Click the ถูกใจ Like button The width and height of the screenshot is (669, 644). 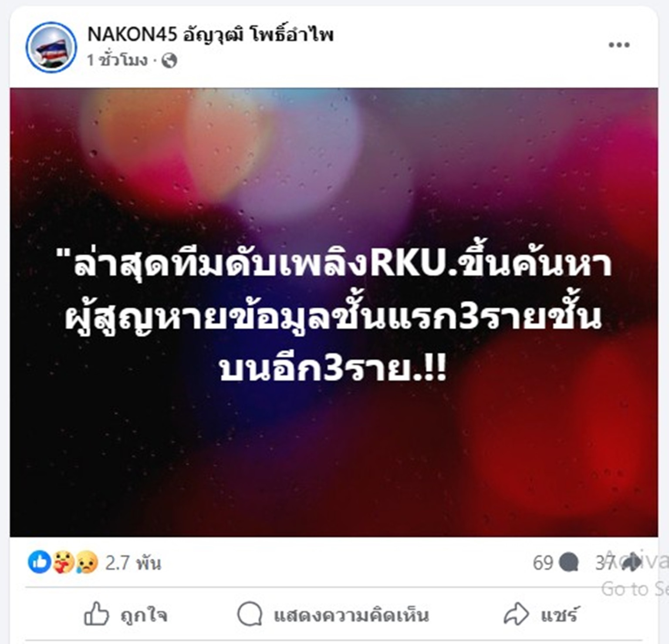pyautogui.click(x=125, y=614)
